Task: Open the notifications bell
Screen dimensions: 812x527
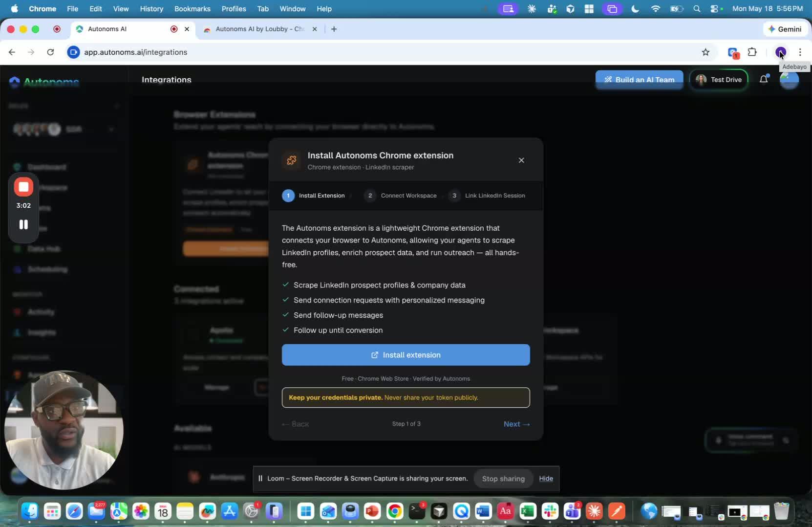Action: [764, 79]
